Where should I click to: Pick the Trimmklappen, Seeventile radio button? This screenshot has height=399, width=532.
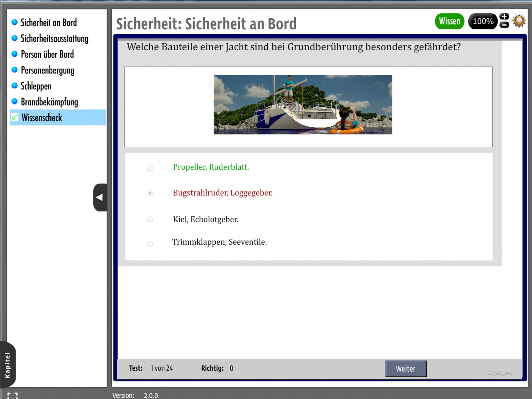point(150,244)
